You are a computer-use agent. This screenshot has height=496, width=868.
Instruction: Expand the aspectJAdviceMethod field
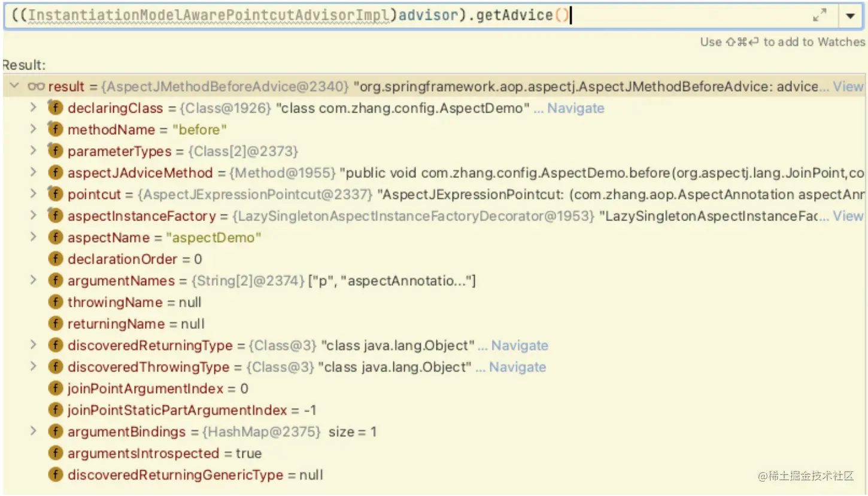[x=34, y=173]
